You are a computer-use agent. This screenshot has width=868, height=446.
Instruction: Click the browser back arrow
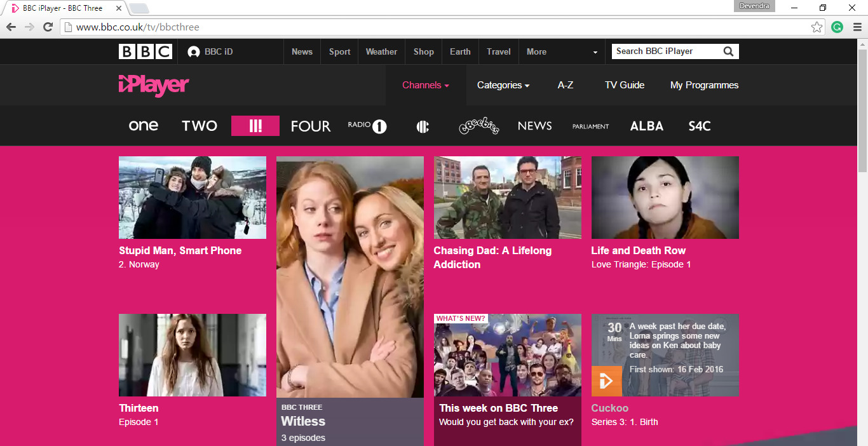11,27
